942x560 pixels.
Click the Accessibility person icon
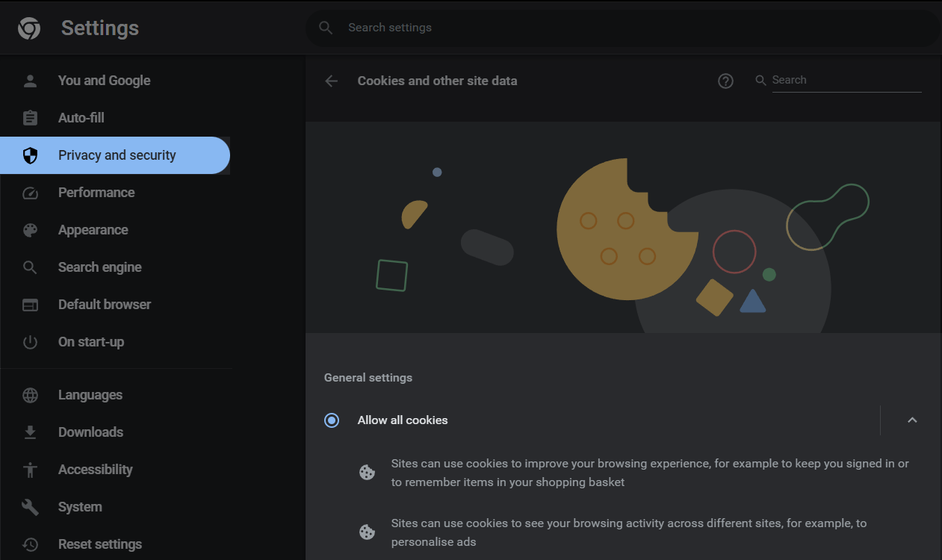click(30, 470)
